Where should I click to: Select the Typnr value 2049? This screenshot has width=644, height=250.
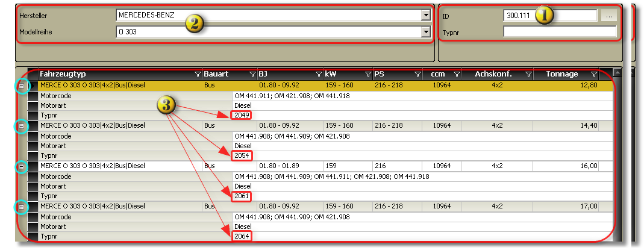(242, 115)
